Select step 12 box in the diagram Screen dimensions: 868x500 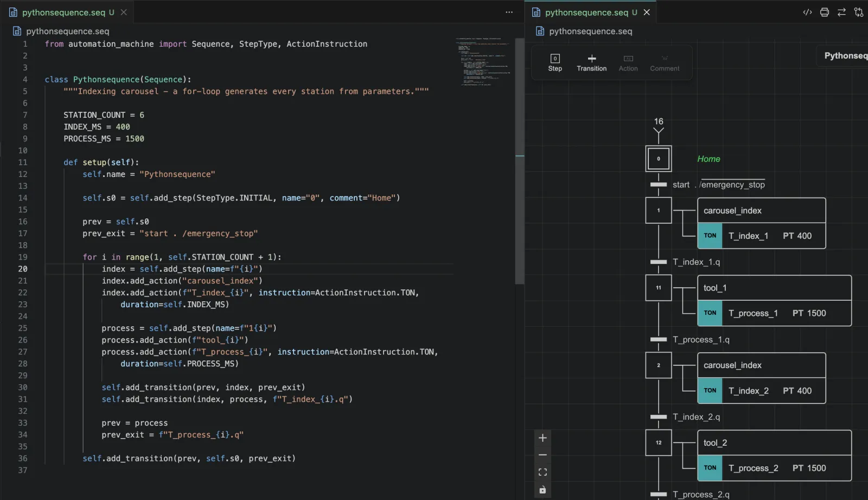[x=659, y=442]
